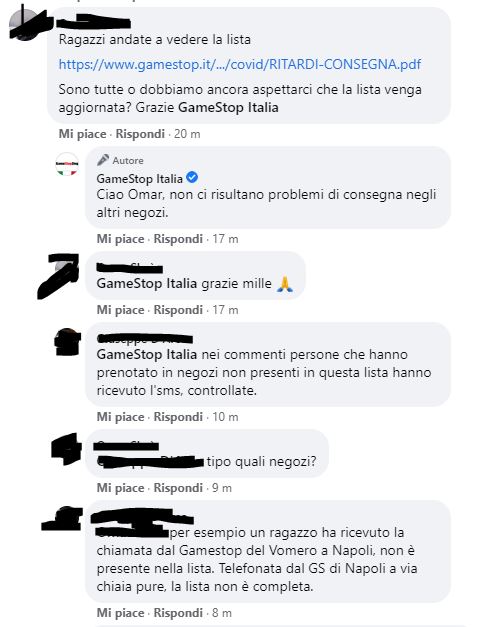Click the Autore pencil icon

pos(103,160)
